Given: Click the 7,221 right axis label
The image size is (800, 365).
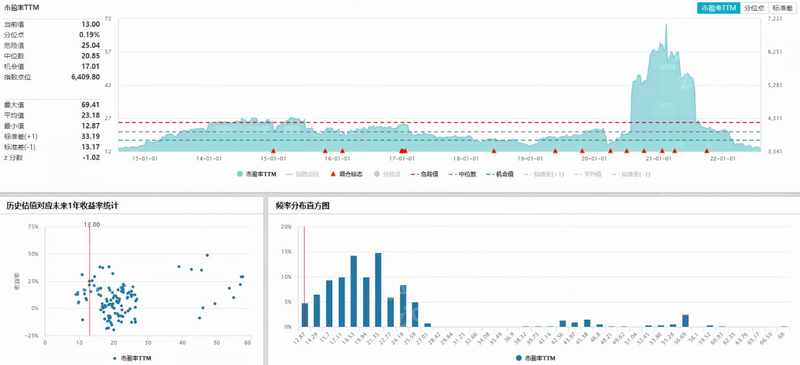Looking at the screenshot, I should [774, 18].
